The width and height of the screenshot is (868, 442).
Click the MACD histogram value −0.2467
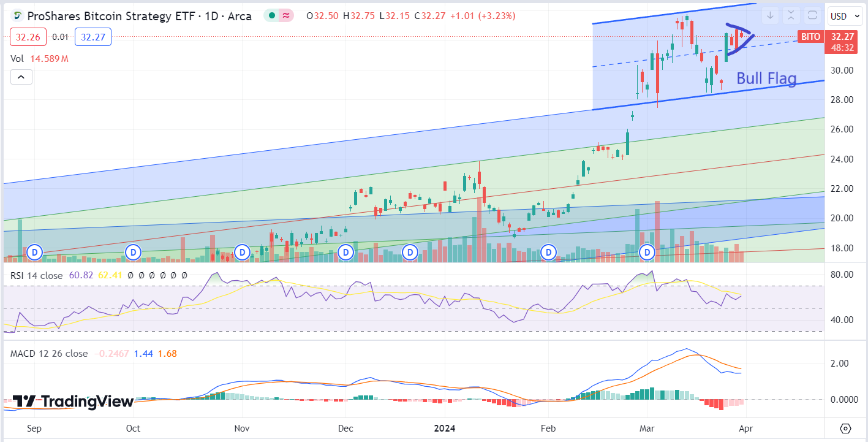(111, 354)
